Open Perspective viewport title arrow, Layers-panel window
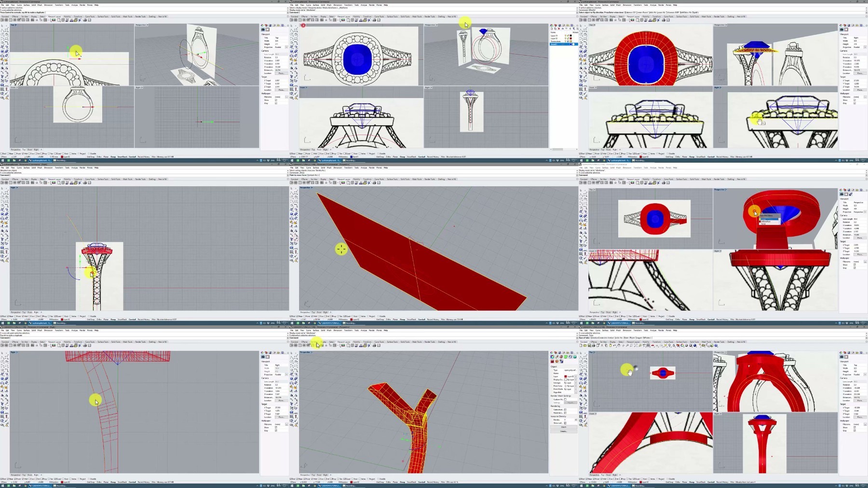This screenshot has width=868, height=488. click(x=437, y=25)
